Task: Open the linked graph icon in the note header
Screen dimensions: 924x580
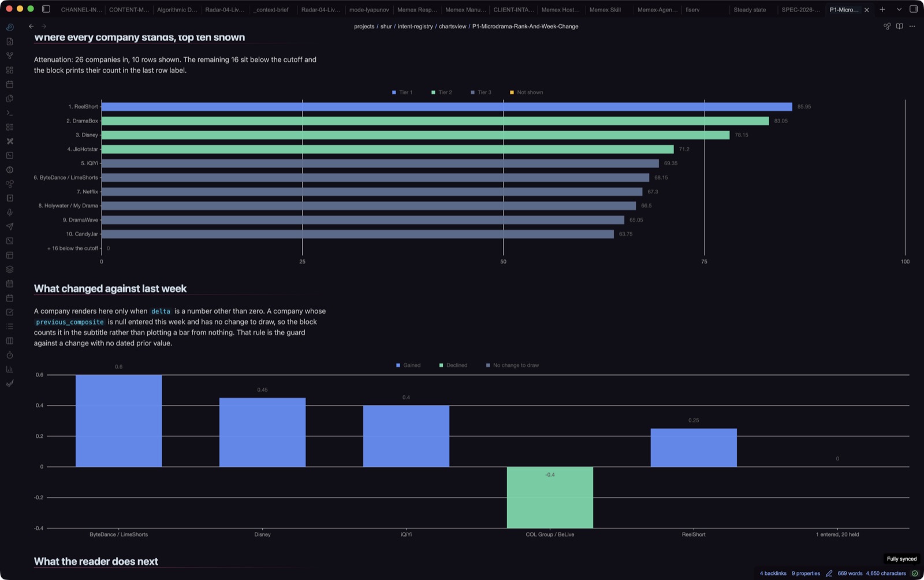Action: coord(887,26)
